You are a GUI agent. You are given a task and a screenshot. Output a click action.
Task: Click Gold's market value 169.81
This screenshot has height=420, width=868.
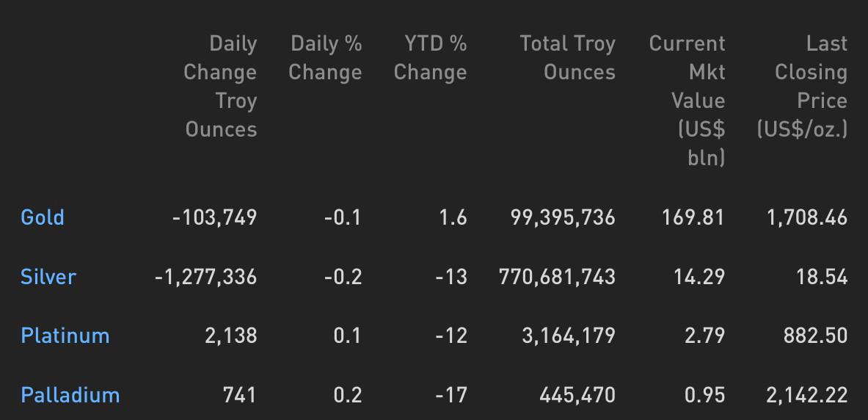click(x=693, y=217)
